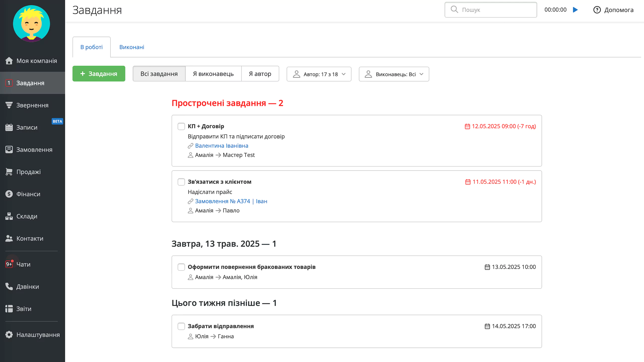The width and height of the screenshot is (644, 362).
Task: Open the user avatar profile picture
Action: pos(31,24)
